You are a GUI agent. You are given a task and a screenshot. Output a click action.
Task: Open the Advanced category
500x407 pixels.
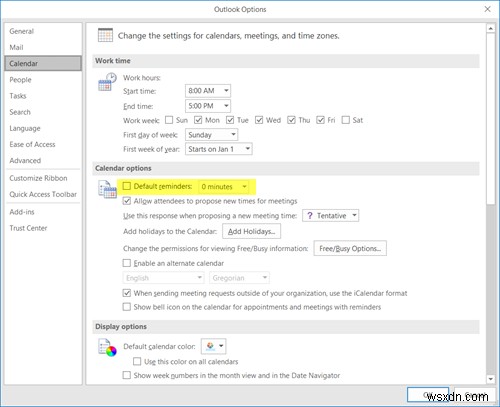[43, 161]
